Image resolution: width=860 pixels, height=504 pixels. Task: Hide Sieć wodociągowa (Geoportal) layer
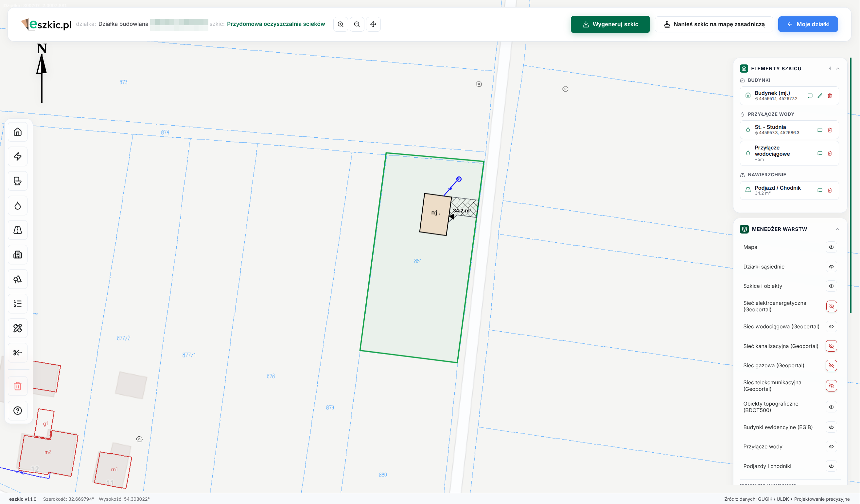coord(831,326)
